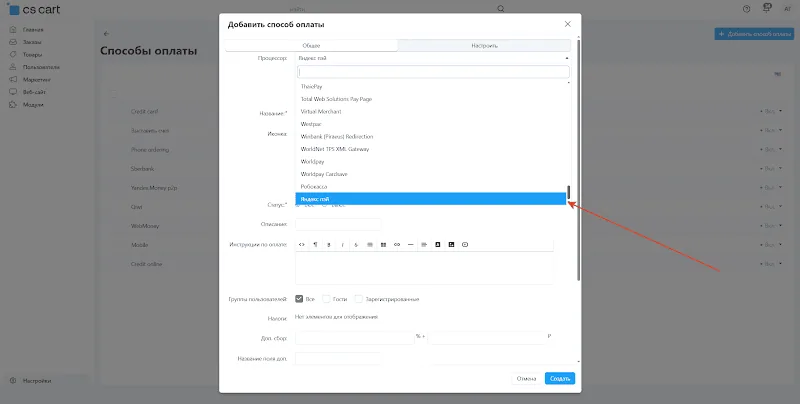Uncheck the Все user group checkbox
The image size is (800, 404).
(x=299, y=299)
